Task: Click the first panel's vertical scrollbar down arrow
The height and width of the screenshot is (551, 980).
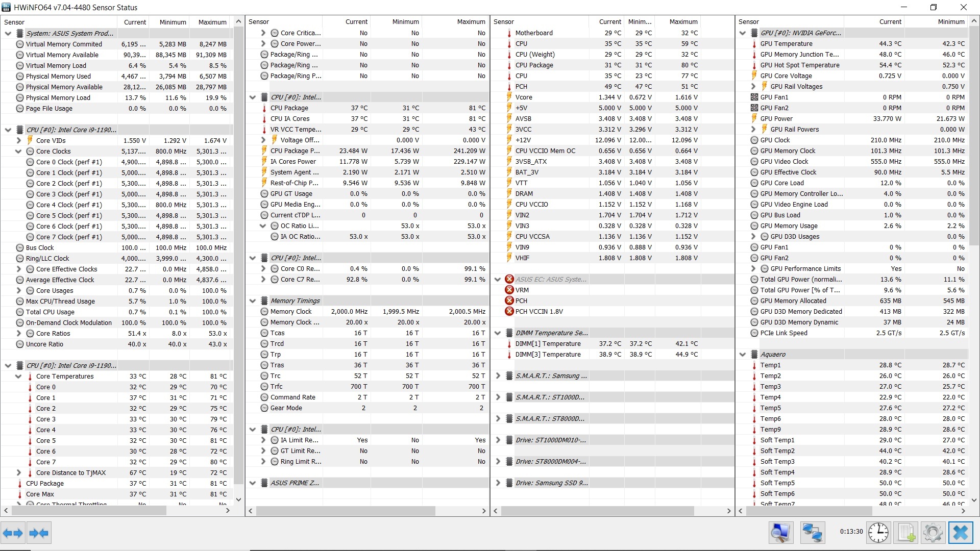Action: (x=238, y=499)
